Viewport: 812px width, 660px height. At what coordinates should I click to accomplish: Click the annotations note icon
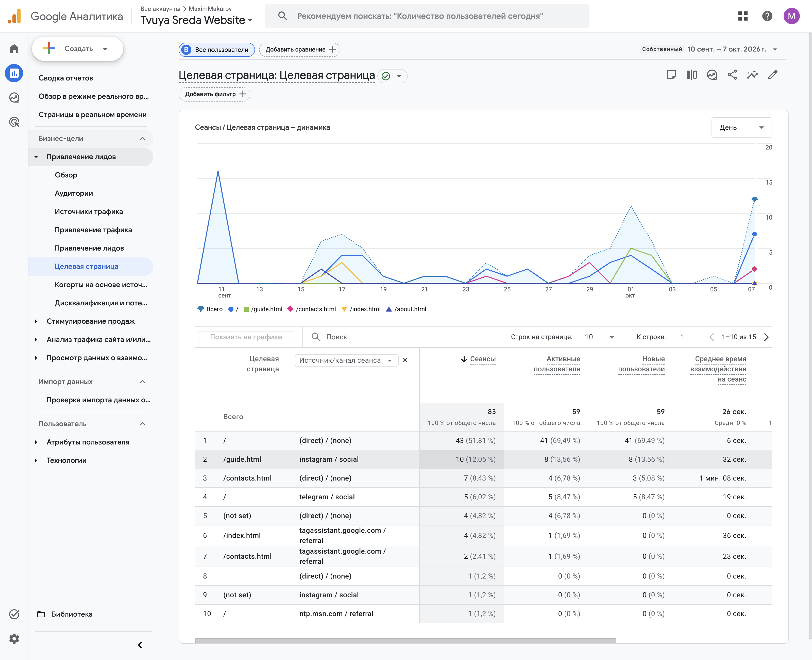pyautogui.click(x=671, y=75)
